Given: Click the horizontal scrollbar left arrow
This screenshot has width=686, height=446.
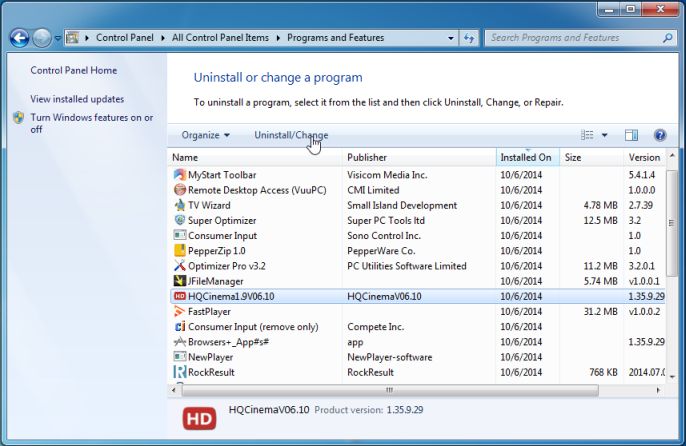Looking at the screenshot, I should point(174,390).
